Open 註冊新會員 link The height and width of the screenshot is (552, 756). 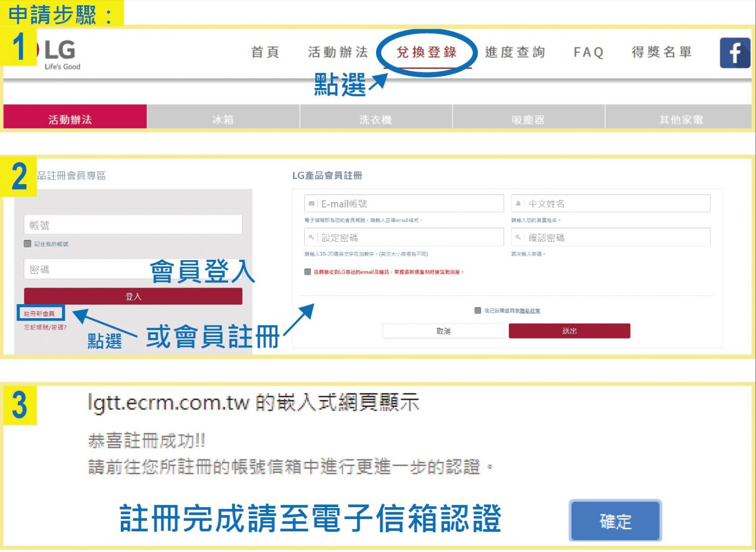pos(39,314)
